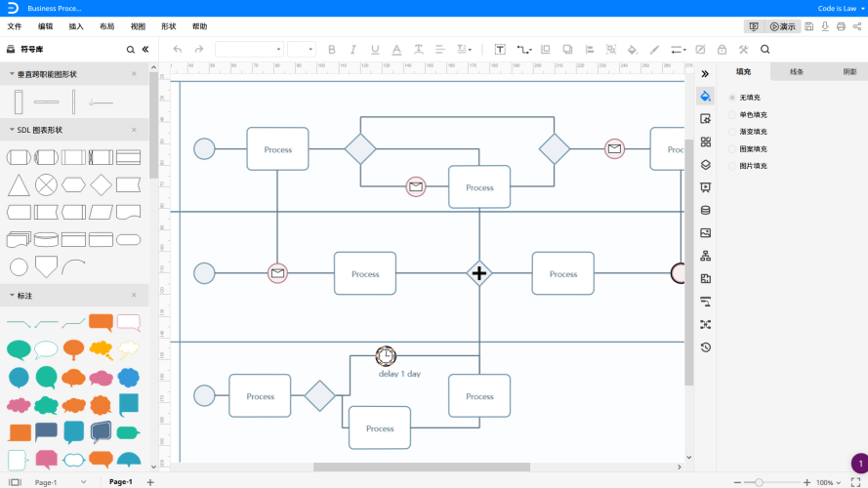This screenshot has width=868, height=488.
Task: Collapse the SDL 图表形状 section
Action: pos(11,130)
